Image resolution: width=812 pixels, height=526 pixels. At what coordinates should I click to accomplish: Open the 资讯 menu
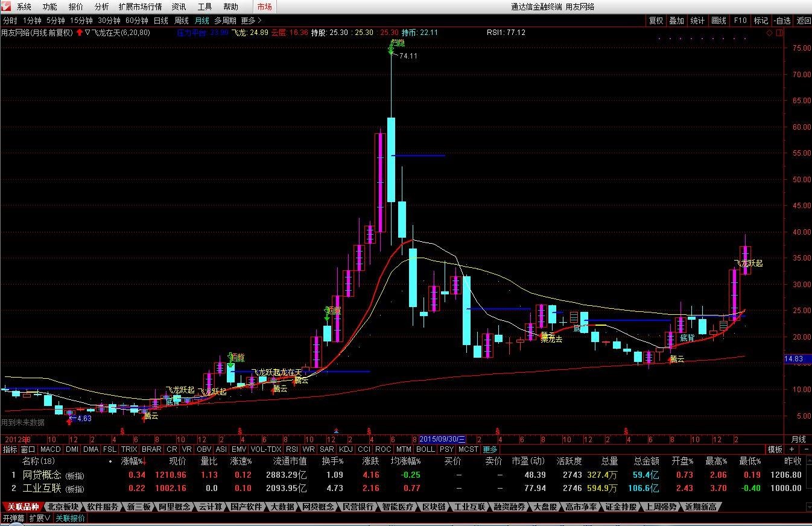[x=179, y=7]
